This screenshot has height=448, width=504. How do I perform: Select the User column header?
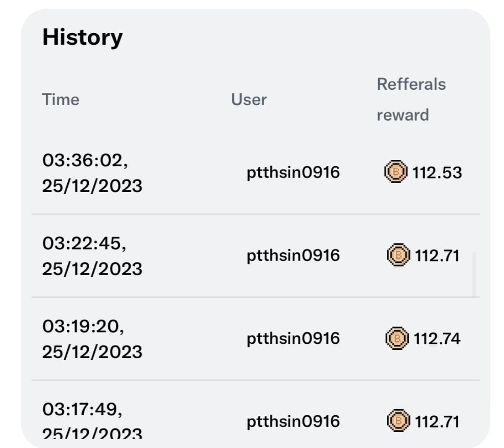click(x=249, y=100)
